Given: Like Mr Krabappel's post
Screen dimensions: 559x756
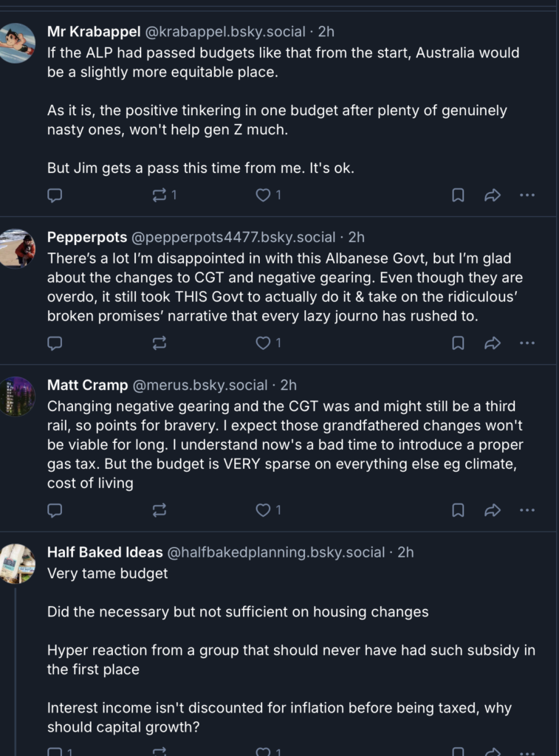Looking at the screenshot, I should 263,195.
